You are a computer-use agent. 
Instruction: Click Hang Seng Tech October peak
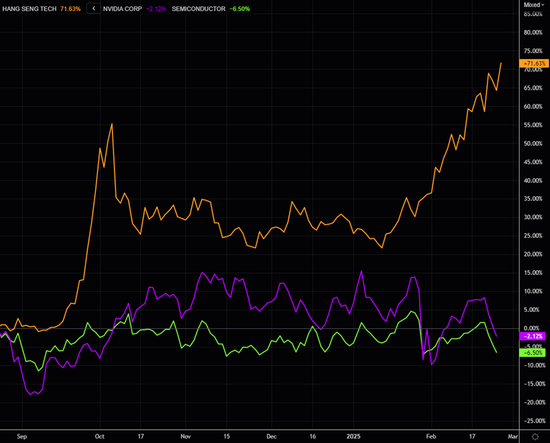pos(112,124)
